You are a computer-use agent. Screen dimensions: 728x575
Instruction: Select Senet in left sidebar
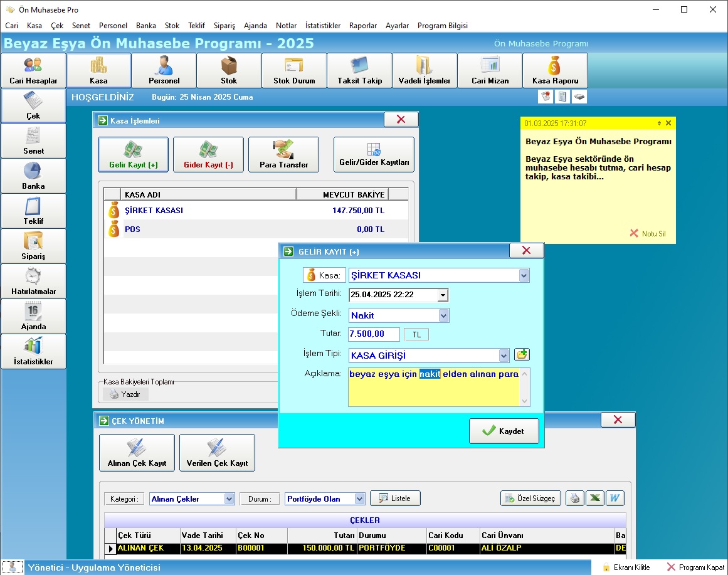pyautogui.click(x=33, y=140)
